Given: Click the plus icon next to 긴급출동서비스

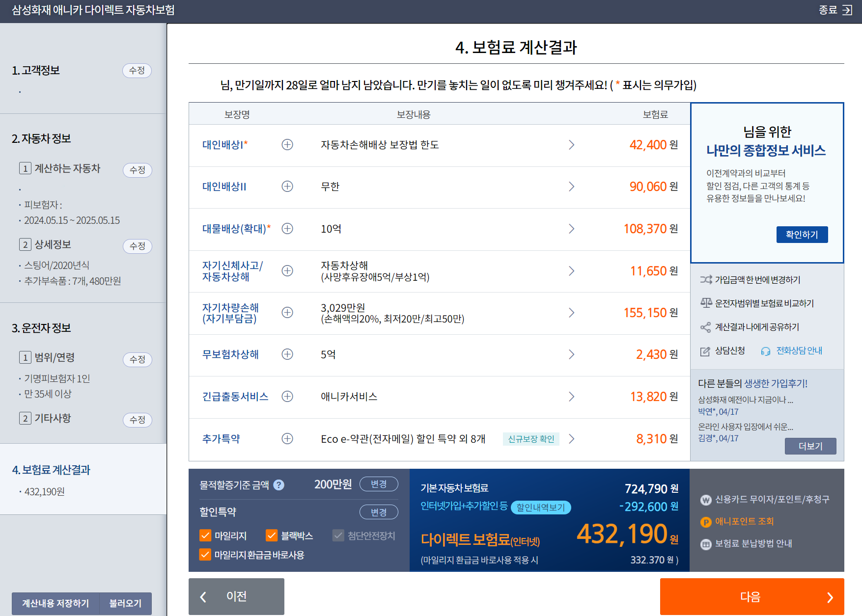Looking at the screenshot, I should 287,397.
